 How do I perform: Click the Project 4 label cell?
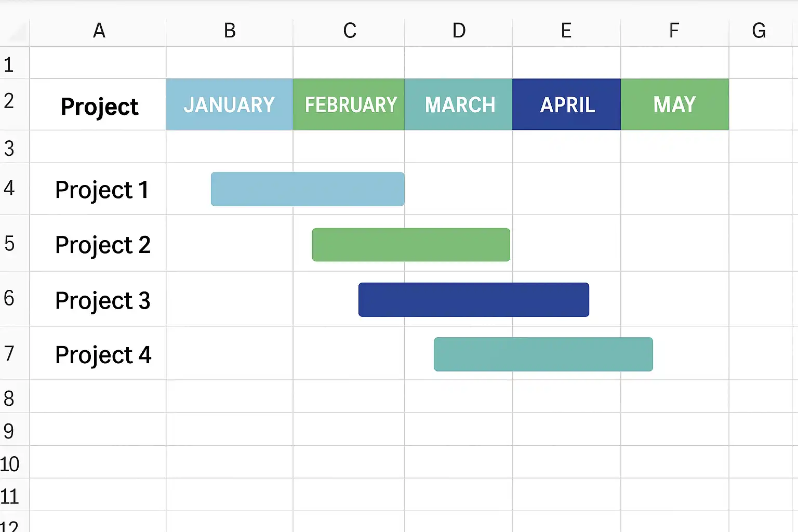(x=98, y=353)
